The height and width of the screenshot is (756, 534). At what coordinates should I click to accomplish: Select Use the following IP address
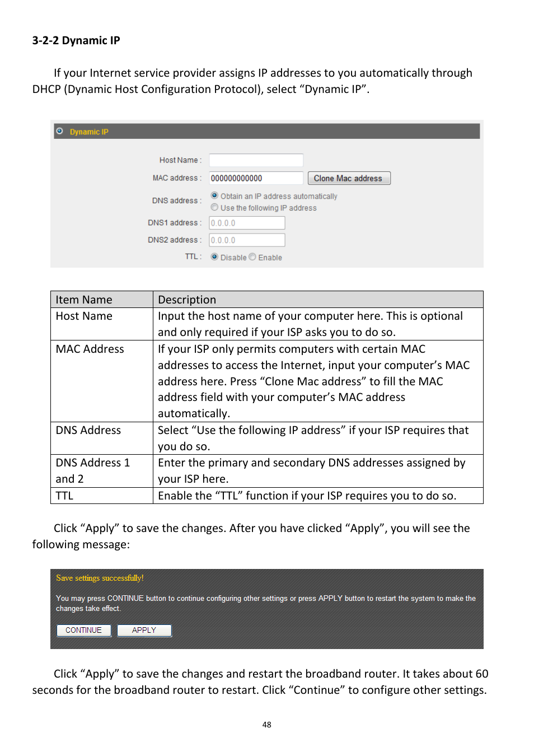point(214,207)
